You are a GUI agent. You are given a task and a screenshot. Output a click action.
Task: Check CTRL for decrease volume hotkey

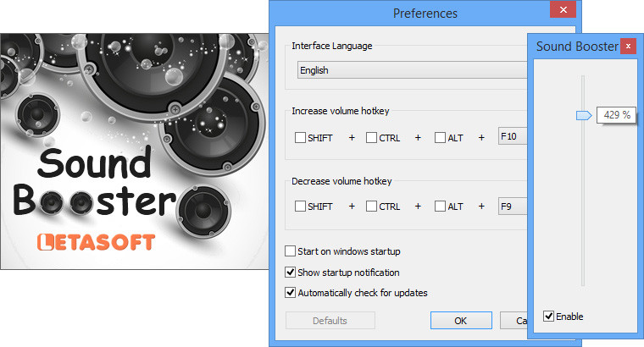tap(371, 207)
